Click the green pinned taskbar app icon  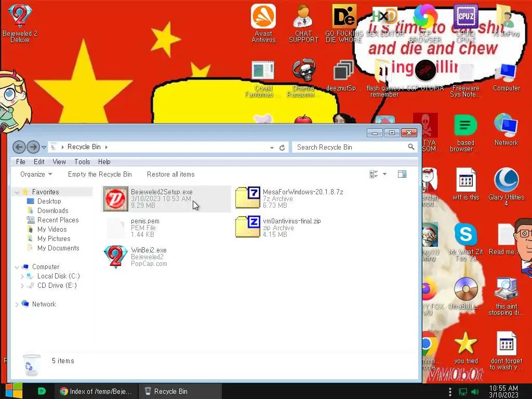42,391
